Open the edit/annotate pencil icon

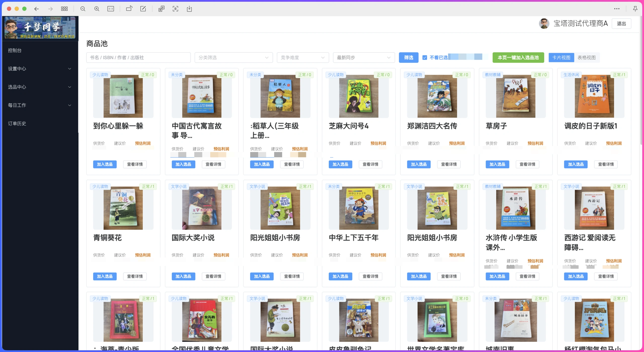coord(143,9)
